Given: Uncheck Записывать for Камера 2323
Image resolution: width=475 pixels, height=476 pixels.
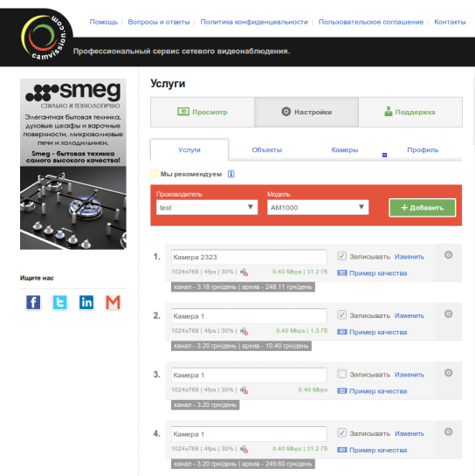Looking at the screenshot, I should click(341, 256).
